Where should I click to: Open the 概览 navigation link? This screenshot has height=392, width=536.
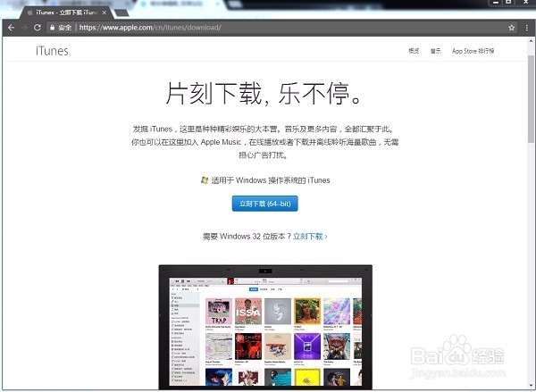pyautogui.click(x=414, y=51)
